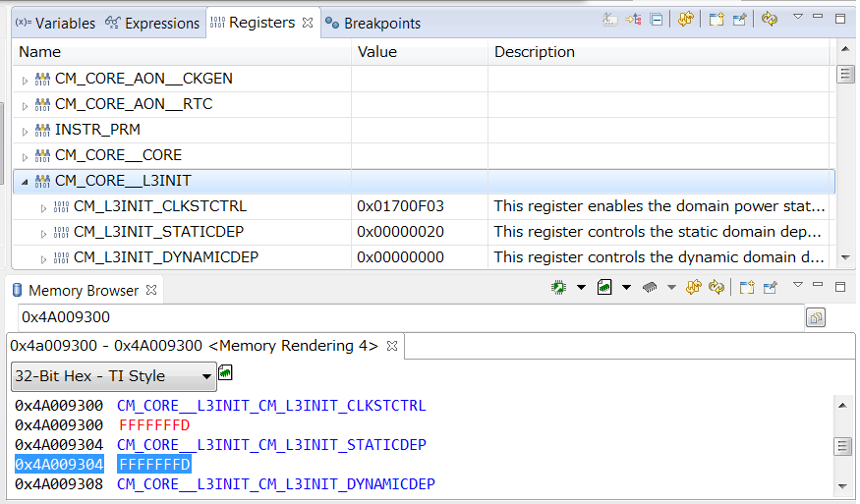860x504 pixels.
Task: Collapse all entries in the Registers view
Action: point(656,20)
